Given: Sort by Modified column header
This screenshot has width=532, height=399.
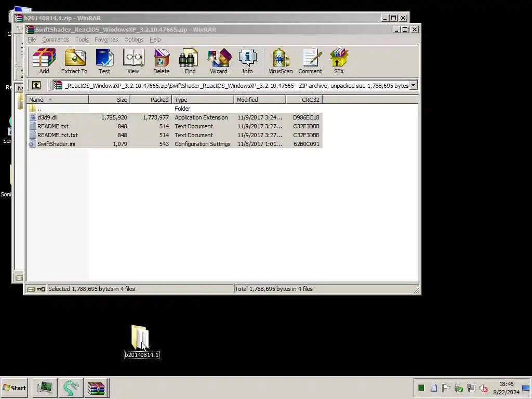Looking at the screenshot, I should click(260, 99).
